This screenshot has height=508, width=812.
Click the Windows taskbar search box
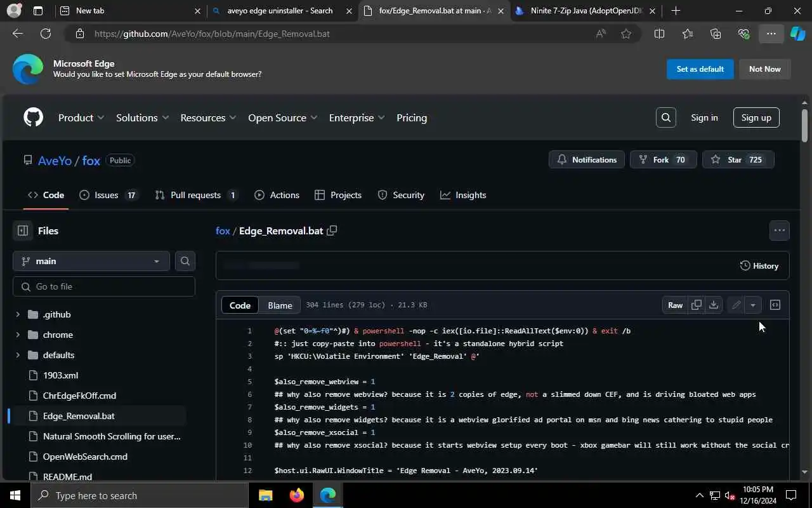(x=140, y=495)
